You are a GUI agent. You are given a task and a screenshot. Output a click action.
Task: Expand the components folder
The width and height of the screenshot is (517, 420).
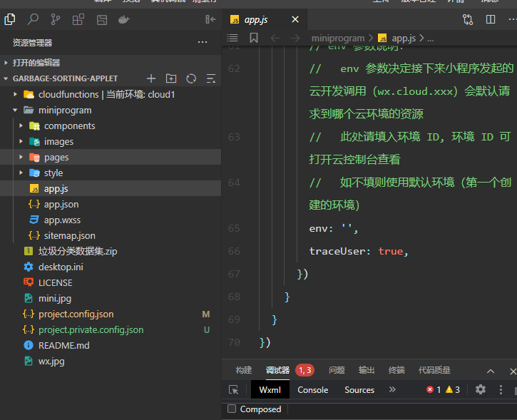coord(21,126)
